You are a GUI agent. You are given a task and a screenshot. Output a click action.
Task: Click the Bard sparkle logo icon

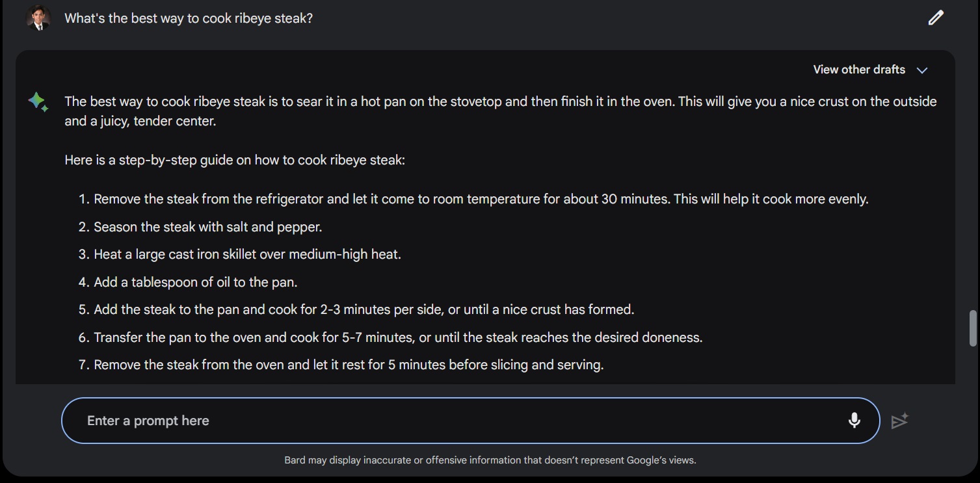pos(38,101)
